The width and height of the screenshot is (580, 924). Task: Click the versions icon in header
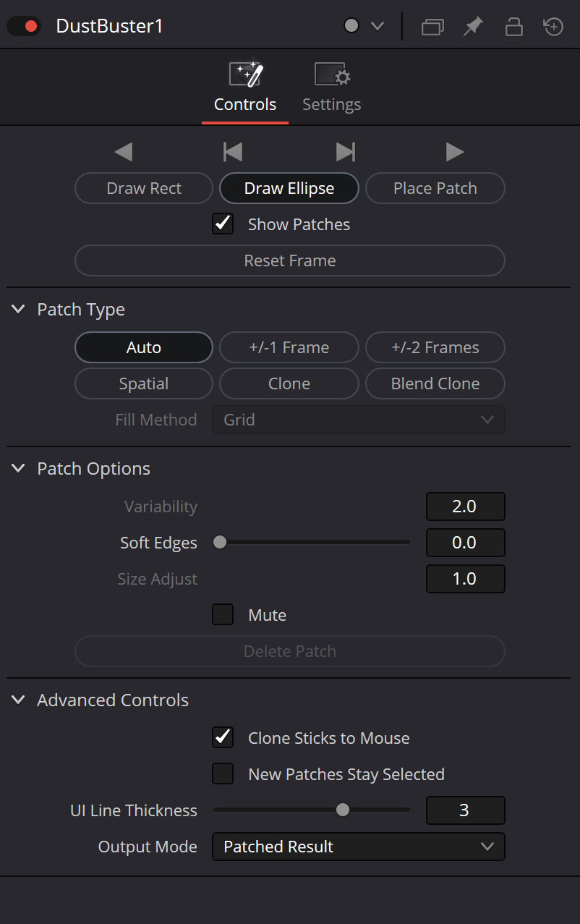(x=432, y=27)
